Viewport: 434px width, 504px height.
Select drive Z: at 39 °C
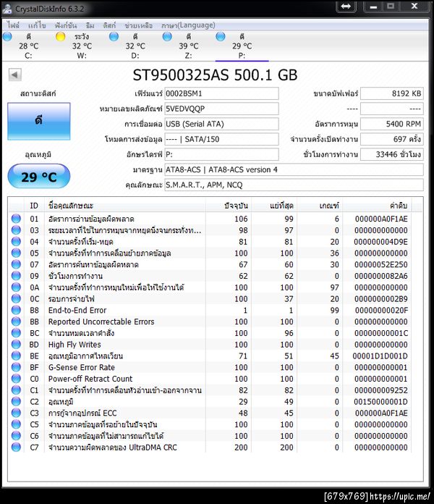188,46
